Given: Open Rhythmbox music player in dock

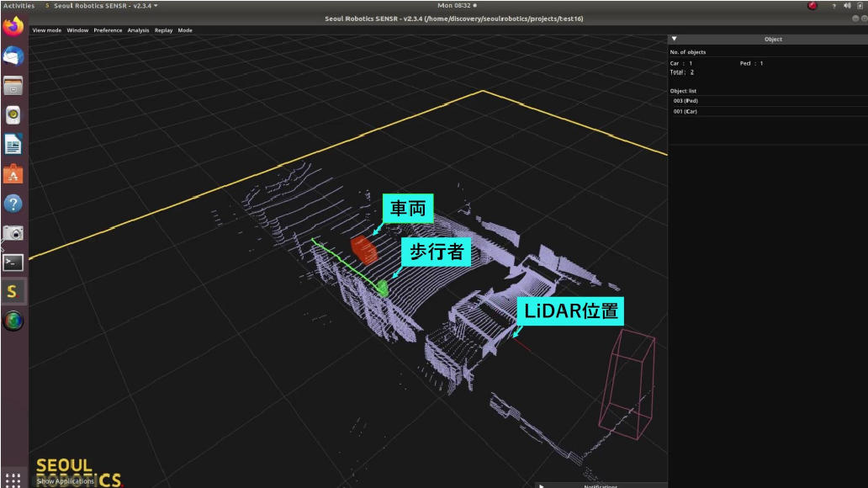Looking at the screenshot, I should tap(13, 115).
